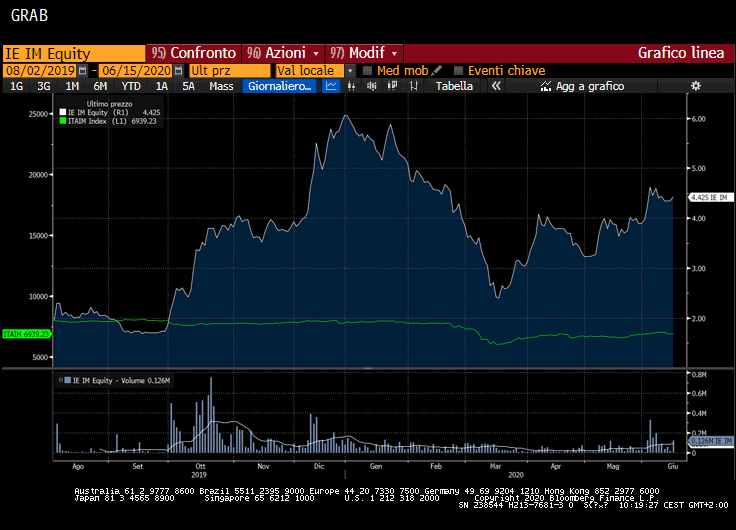
Task: Click the double-chevron collapse icon
Action: tap(495, 86)
